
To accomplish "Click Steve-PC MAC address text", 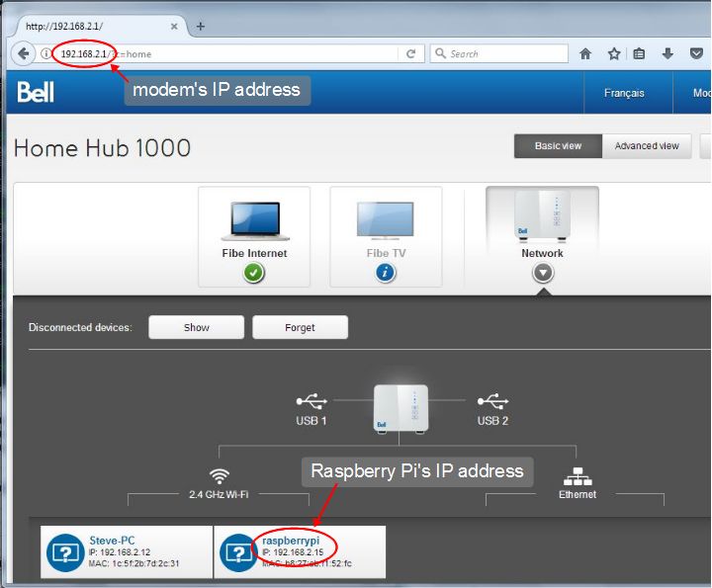I will click(133, 563).
